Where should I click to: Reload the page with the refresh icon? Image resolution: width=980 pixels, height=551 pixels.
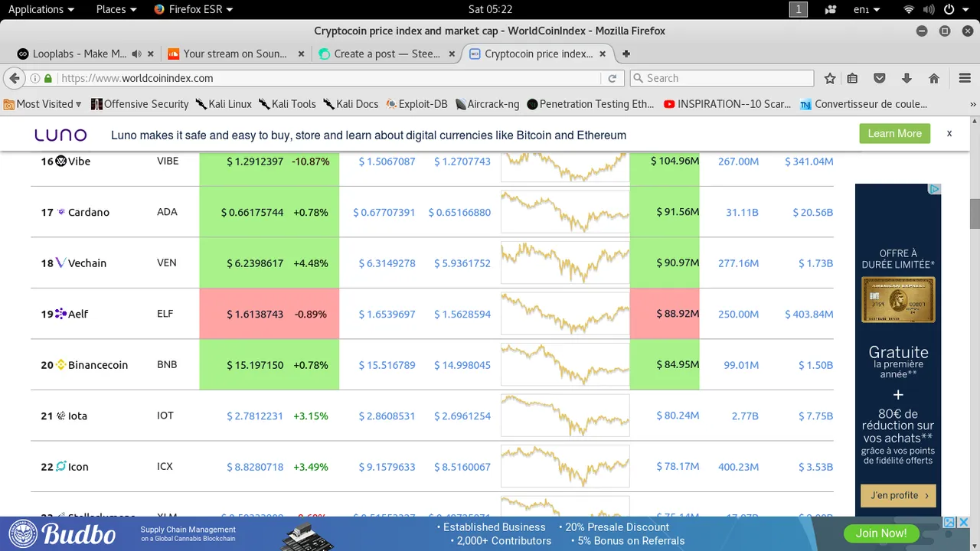(x=612, y=78)
